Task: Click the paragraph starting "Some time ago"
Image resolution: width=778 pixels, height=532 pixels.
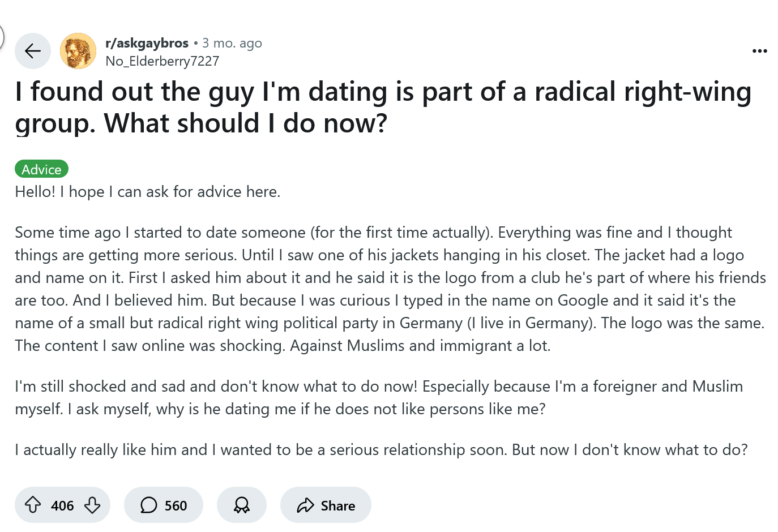Action: click(x=388, y=289)
